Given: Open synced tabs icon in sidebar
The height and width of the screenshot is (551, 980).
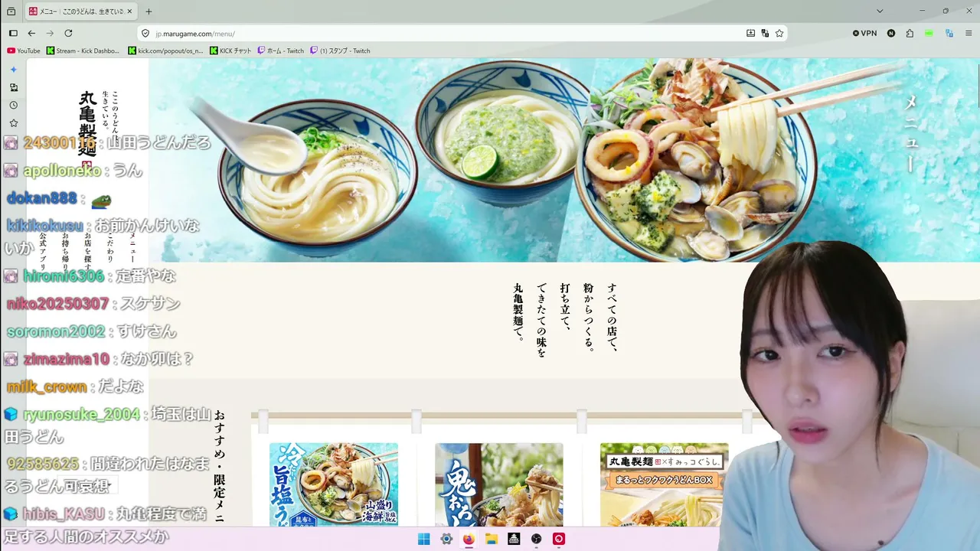Looking at the screenshot, I should point(13,87).
